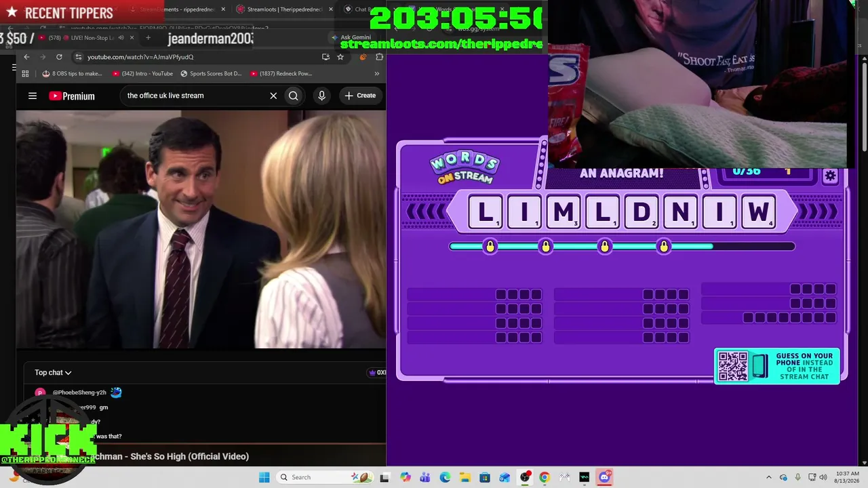Image resolution: width=868 pixels, height=488 pixels.
Task: Switch to '(578) LIVE! Non-Stop' tab
Action: tap(83, 37)
